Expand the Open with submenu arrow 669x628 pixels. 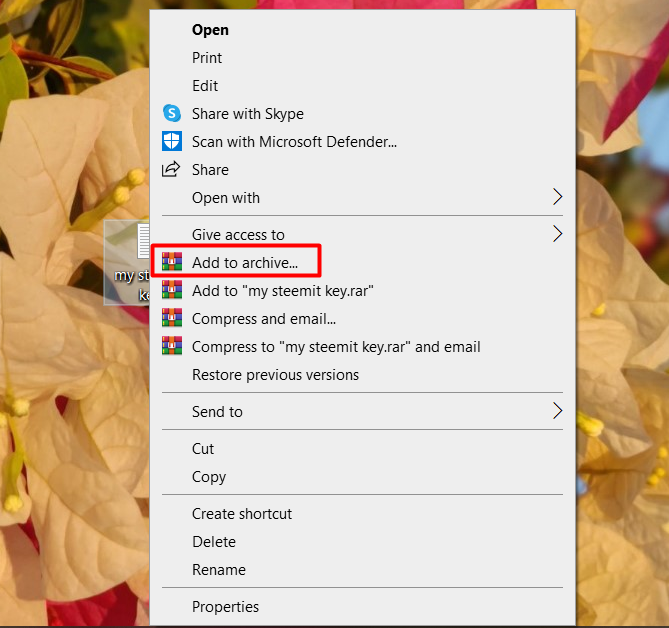[557, 197]
